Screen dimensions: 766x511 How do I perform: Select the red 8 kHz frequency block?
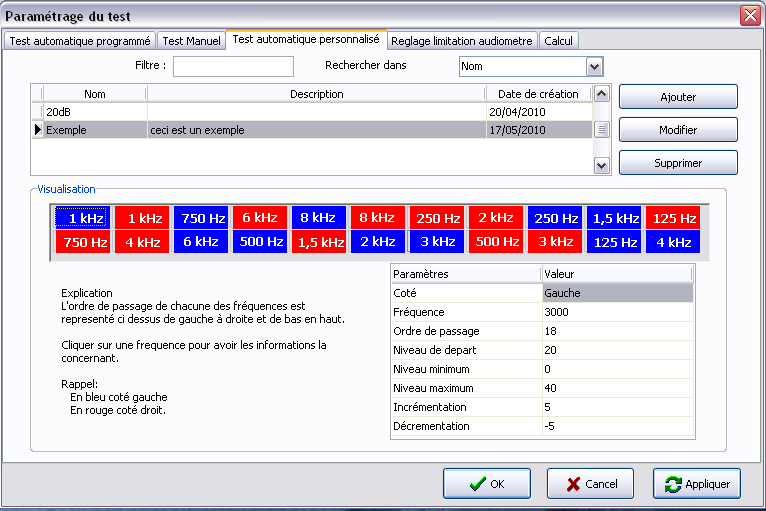378,218
